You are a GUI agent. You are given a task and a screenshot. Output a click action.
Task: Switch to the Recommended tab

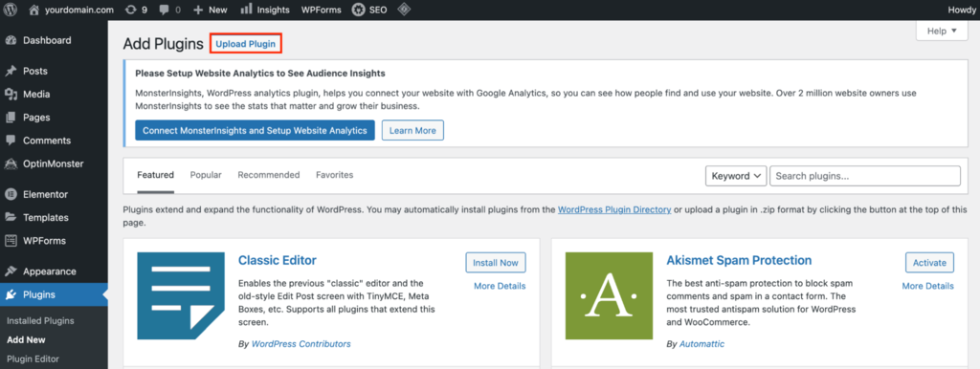pos(269,175)
